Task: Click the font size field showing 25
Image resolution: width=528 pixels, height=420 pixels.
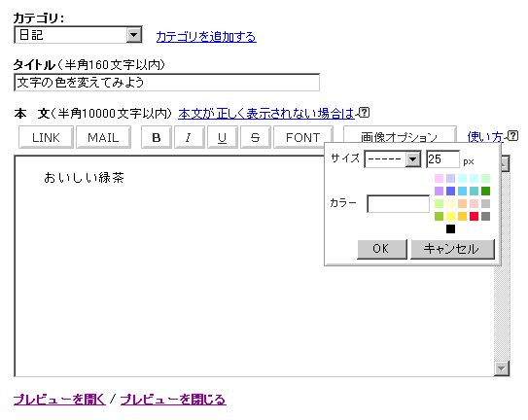Action: (442, 159)
